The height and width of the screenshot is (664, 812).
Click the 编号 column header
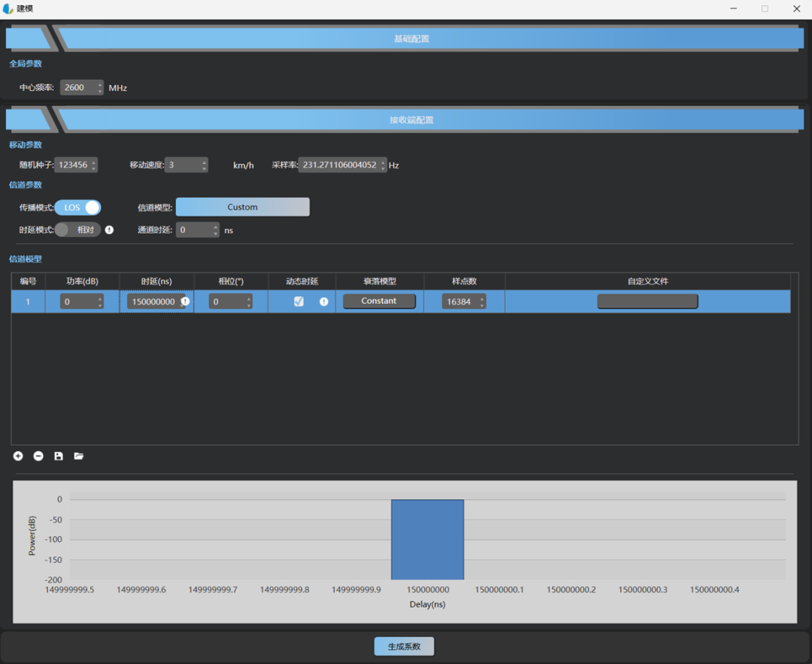pos(28,281)
